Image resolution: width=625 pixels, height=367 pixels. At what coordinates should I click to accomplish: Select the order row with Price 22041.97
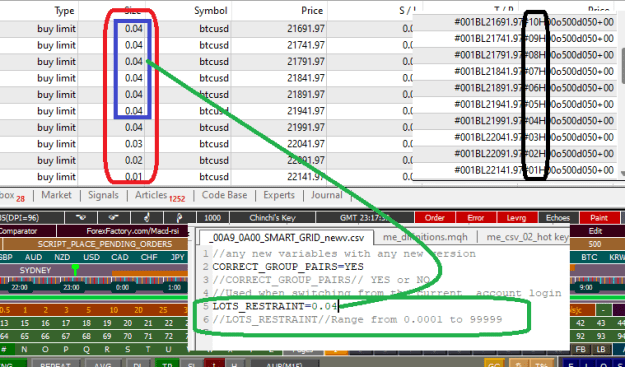pyautogui.click(x=206, y=144)
